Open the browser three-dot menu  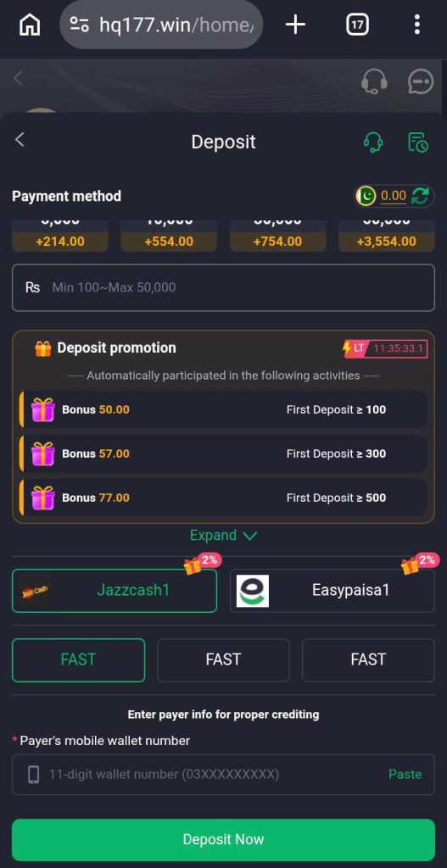pos(417,25)
